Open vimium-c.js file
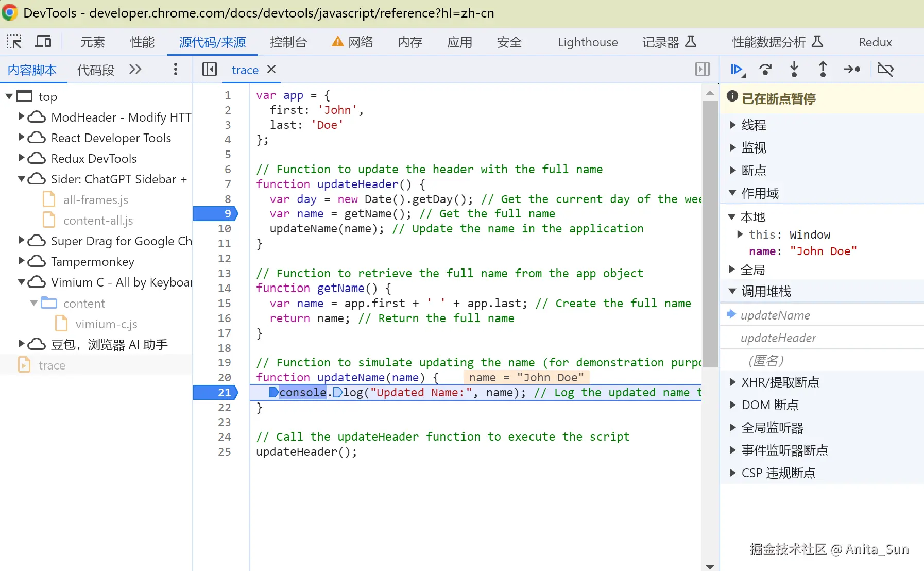The image size is (924, 571). click(x=106, y=324)
